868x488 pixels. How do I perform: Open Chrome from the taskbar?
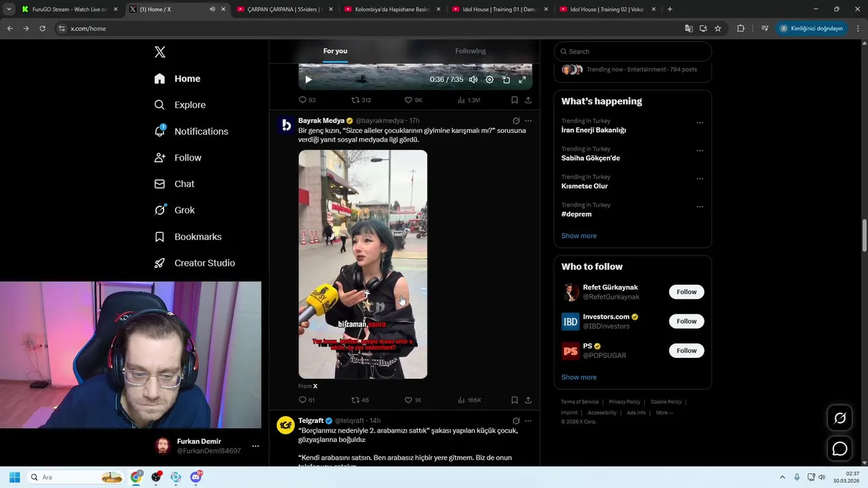(x=136, y=477)
